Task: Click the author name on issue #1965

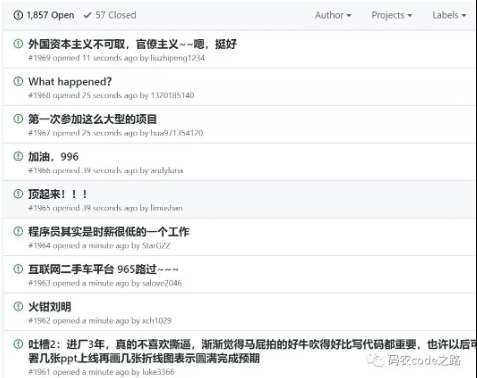Action: (167, 208)
